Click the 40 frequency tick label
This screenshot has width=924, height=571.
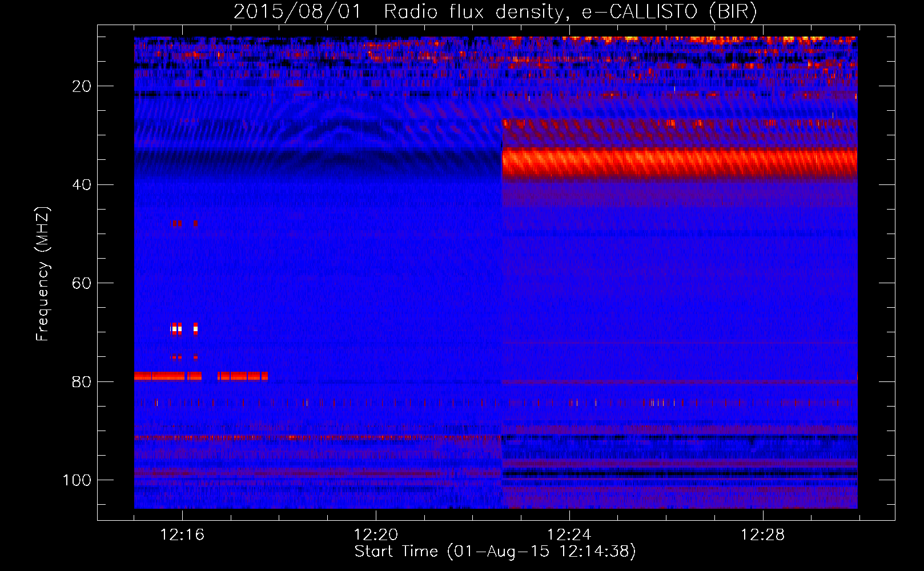[x=82, y=185]
